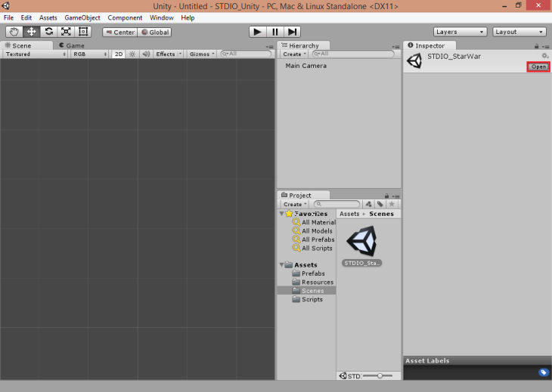Toggle 2D scene view mode
Viewport: 552px width, 392px height.
pos(119,54)
